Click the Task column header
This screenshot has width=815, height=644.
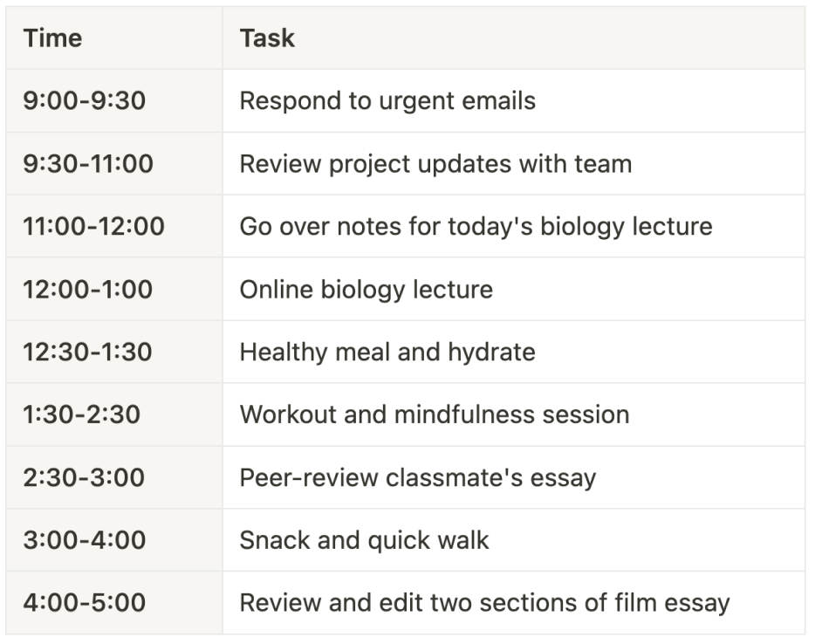coord(267,38)
